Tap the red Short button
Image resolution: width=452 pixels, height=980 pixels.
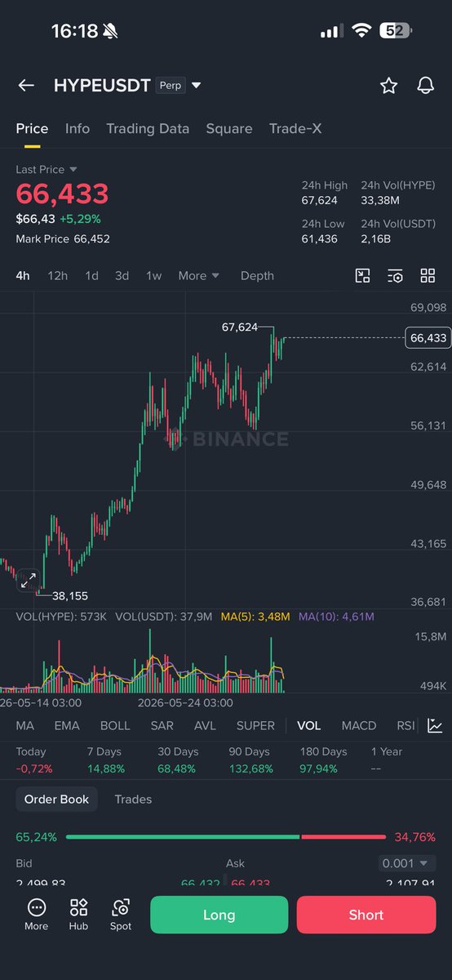pyautogui.click(x=366, y=915)
